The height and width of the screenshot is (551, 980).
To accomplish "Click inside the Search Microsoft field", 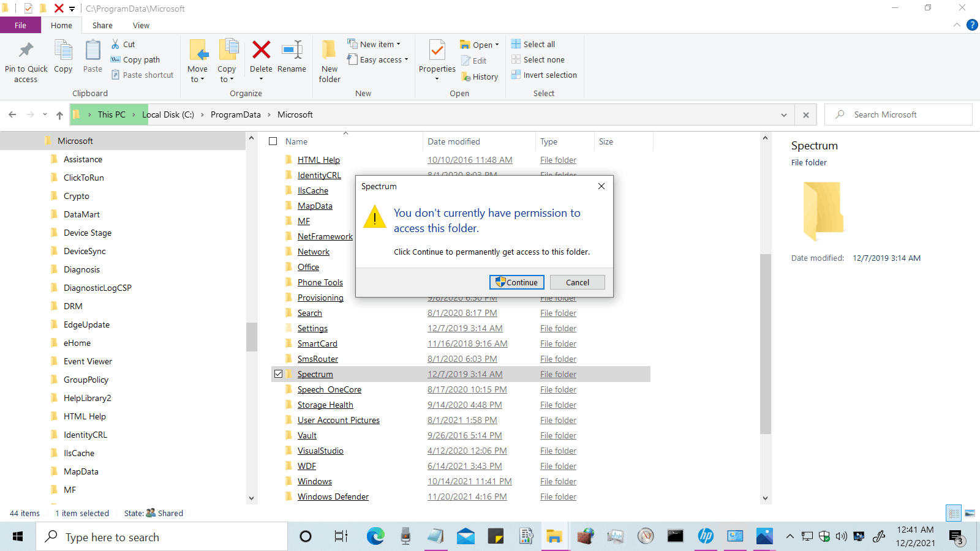I will 899,114.
